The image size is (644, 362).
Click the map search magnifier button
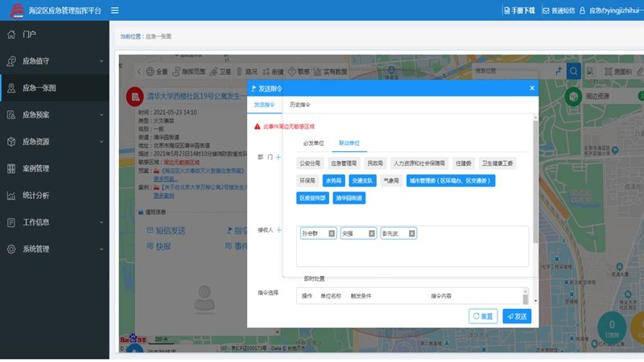[573, 71]
